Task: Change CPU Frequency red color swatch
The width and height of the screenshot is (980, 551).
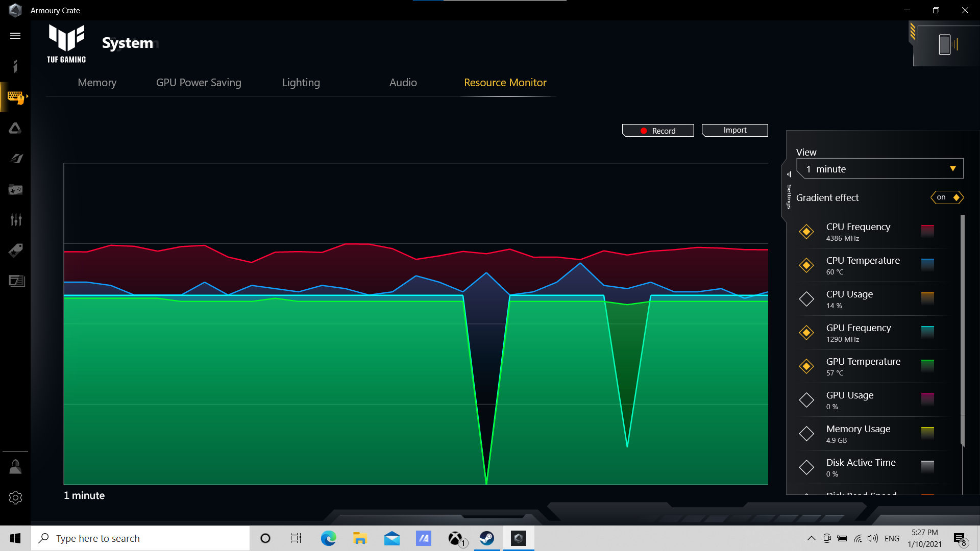Action: [927, 231]
